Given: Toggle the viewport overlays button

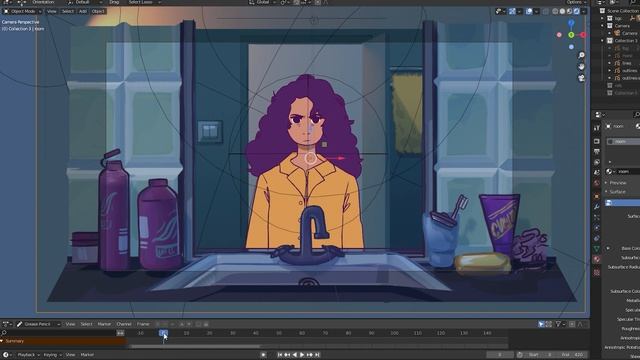Looking at the screenshot, I should (x=529, y=11).
